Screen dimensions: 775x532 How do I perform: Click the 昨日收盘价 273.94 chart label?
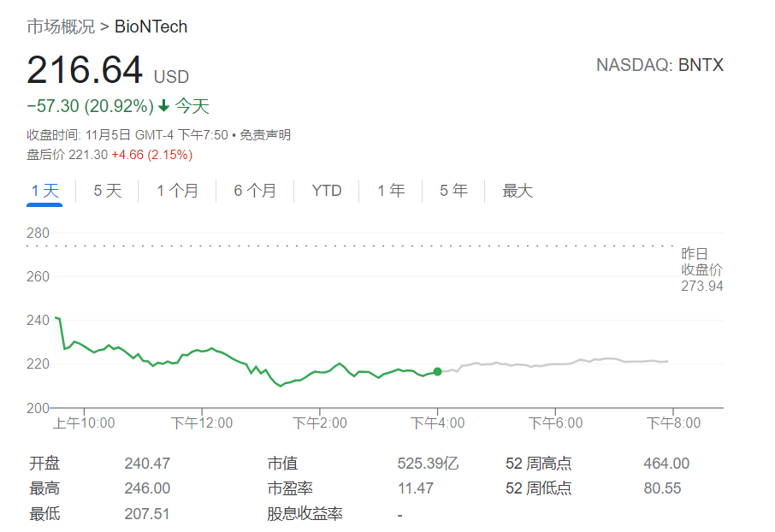click(x=701, y=269)
